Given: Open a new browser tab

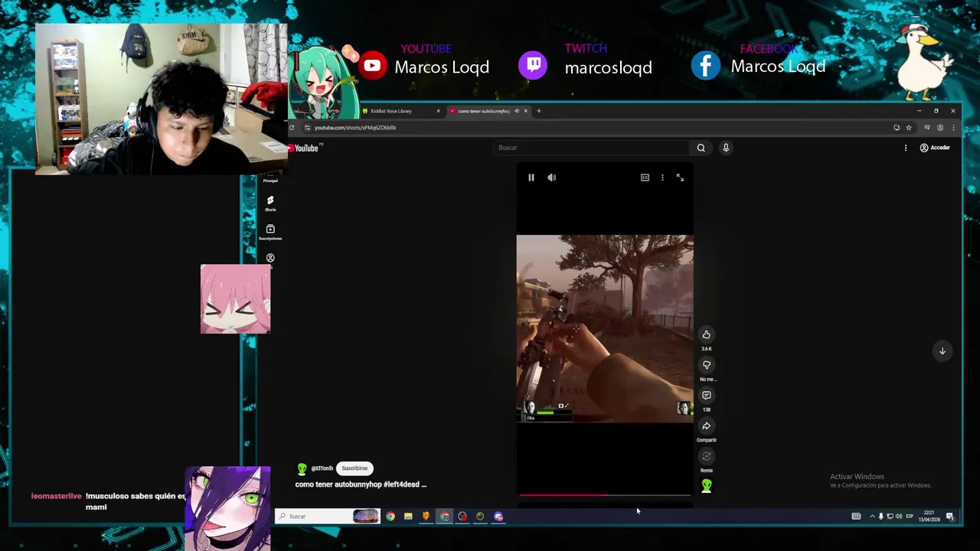Looking at the screenshot, I should 538,111.
